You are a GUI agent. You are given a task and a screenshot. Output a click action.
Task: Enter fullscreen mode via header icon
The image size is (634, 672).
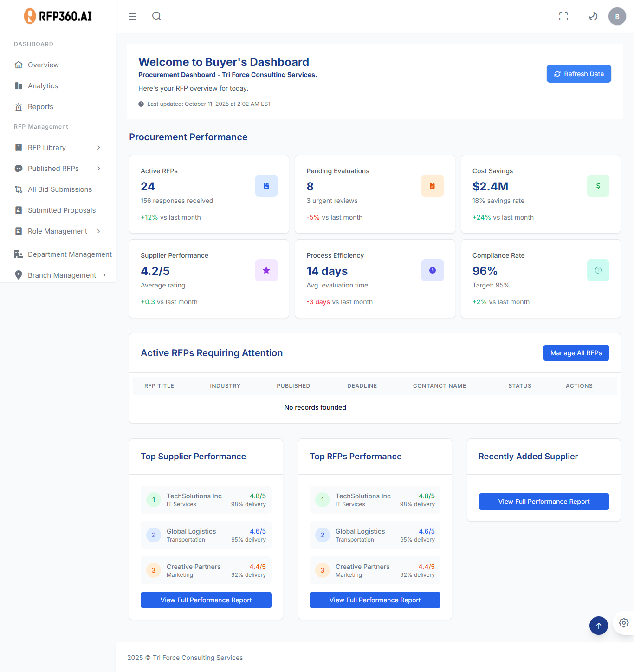click(x=563, y=17)
